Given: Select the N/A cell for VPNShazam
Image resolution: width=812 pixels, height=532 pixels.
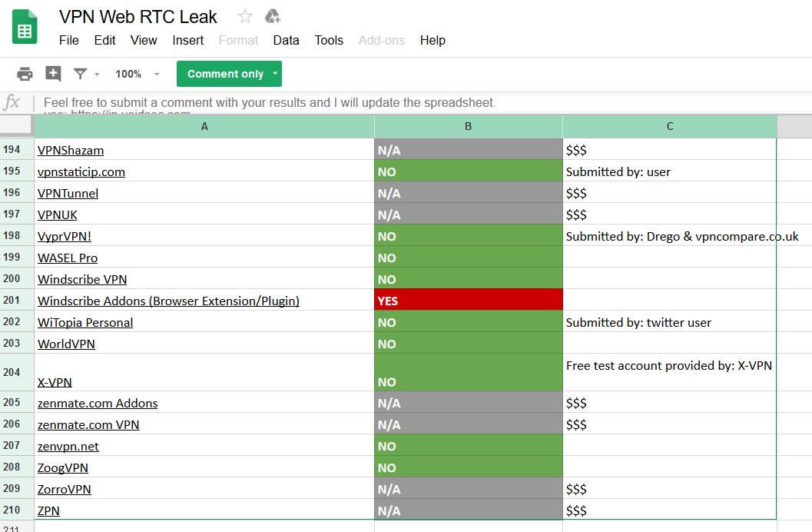Looking at the screenshot, I should click(x=468, y=149).
